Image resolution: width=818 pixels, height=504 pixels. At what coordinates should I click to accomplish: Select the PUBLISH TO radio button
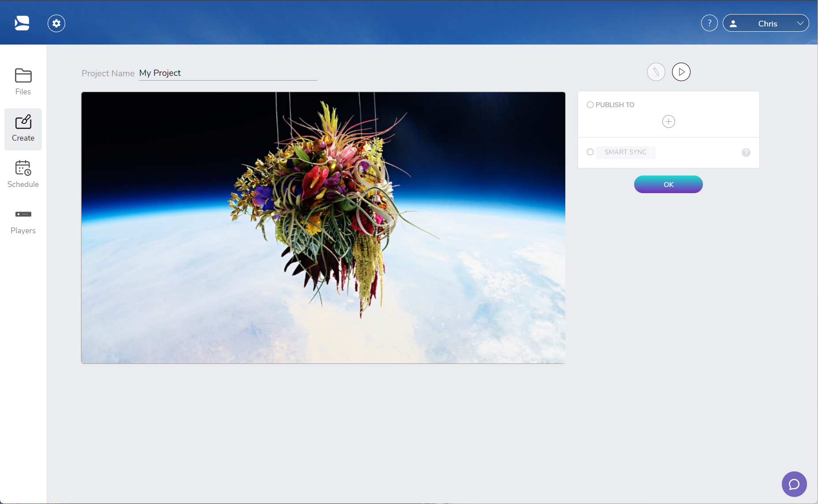click(590, 105)
